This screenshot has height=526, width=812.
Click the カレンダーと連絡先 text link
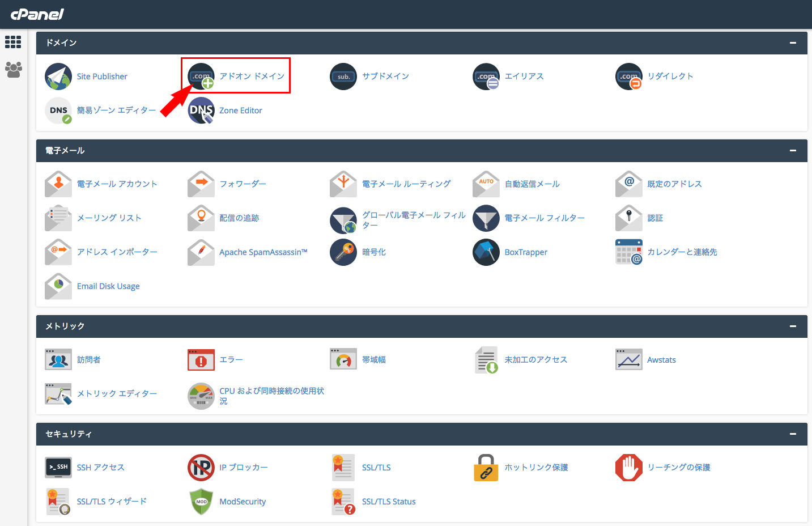(x=682, y=252)
